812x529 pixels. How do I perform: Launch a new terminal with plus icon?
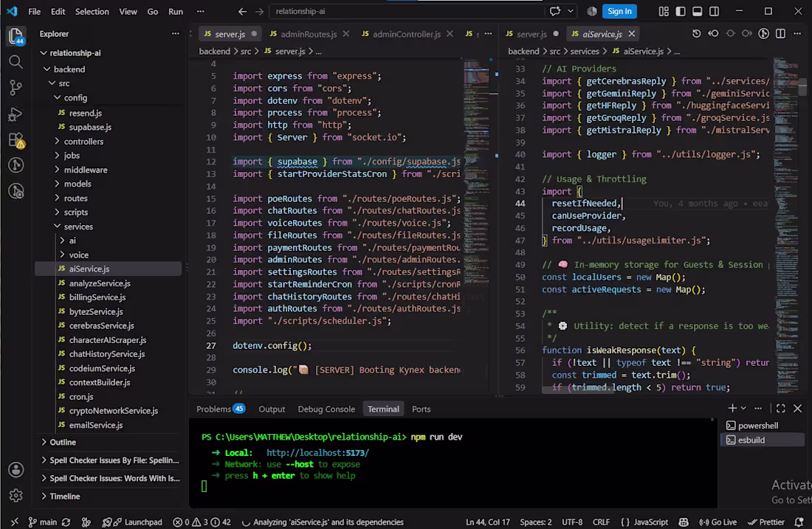pos(732,409)
